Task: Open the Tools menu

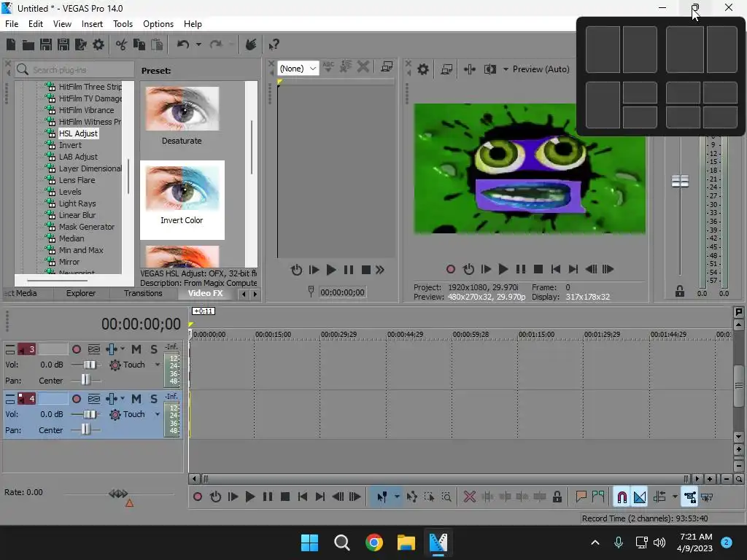Action: [123, 24]
